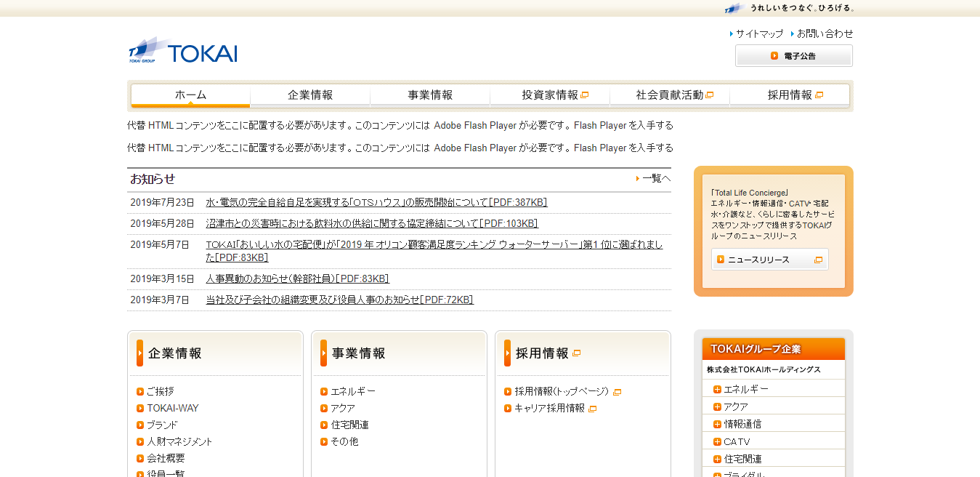Open the お問い合わせ link

[825, 33]
